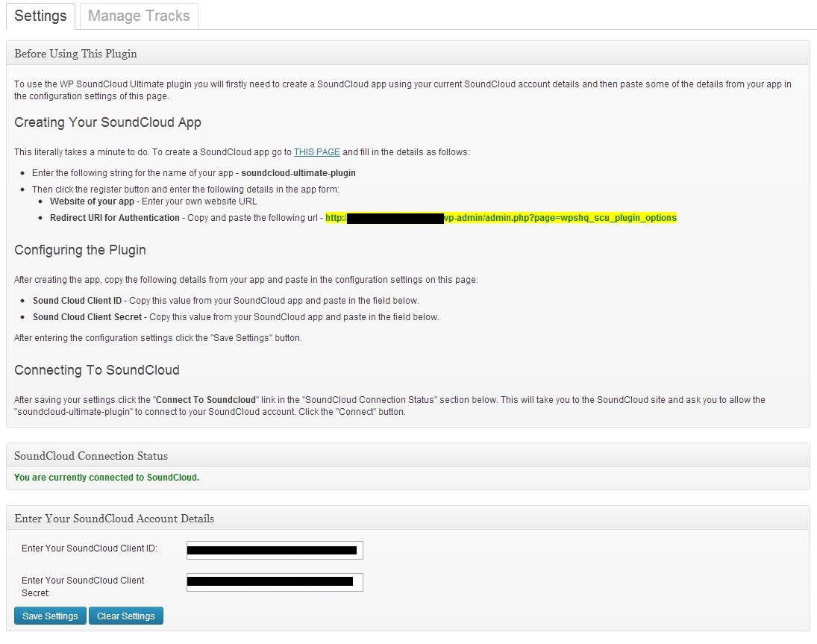Screen dimensions: 817x644
Task: Click 'Enter Your SoundCloud Account Details' header
Action: pos(408,519)
